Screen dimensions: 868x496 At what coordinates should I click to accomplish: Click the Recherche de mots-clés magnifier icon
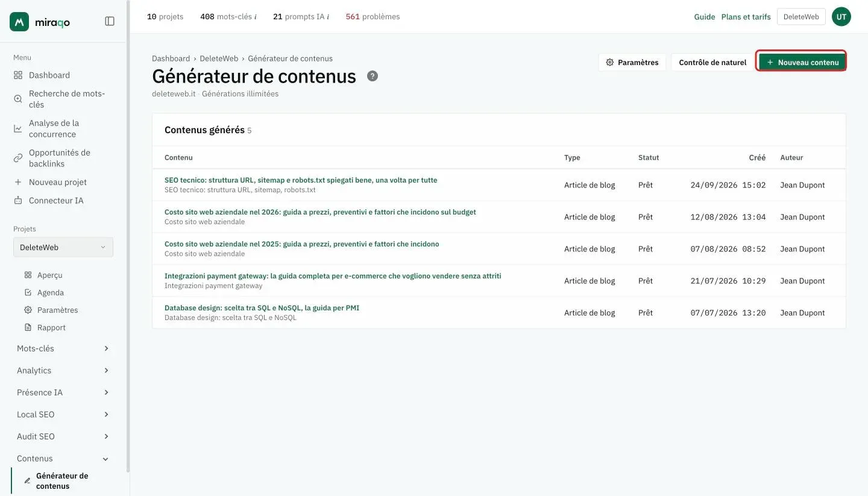tap(18, 99)
